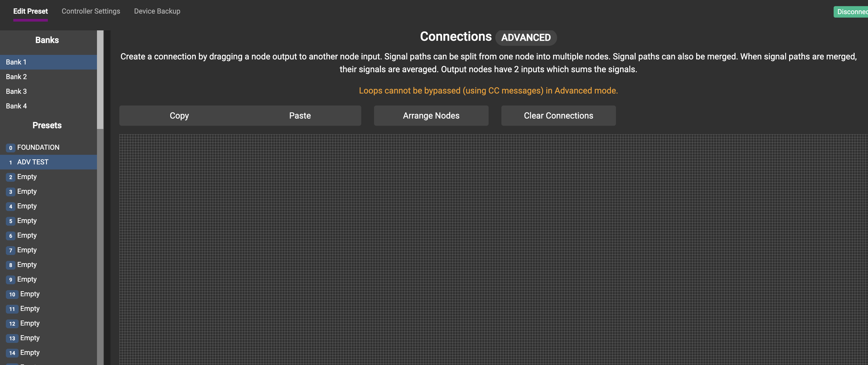Viewport: 868px width, 365px height.
Task: Open Bank 4
Action: [16, 106]
